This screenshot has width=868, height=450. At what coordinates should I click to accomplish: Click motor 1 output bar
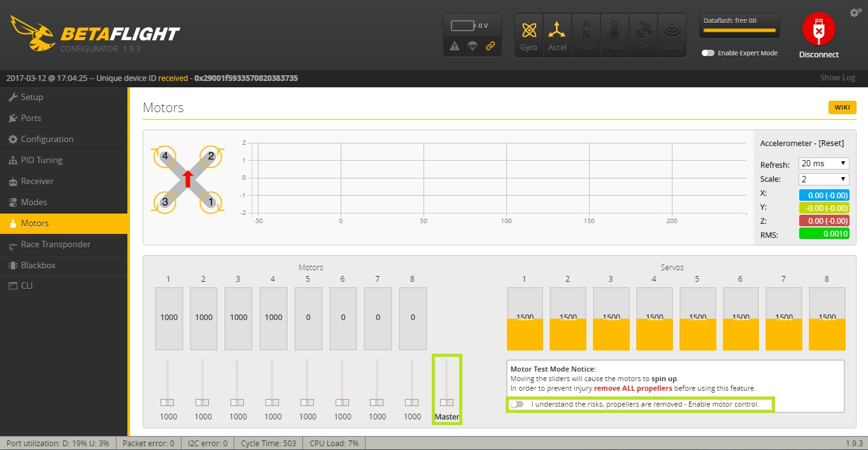pyautogui.click(x=169, y=318)
